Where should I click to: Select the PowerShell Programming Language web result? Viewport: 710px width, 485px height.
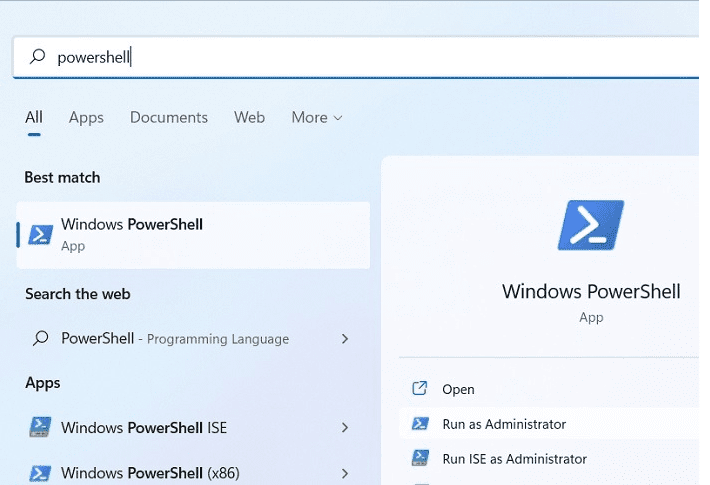(x=193, y=339)
